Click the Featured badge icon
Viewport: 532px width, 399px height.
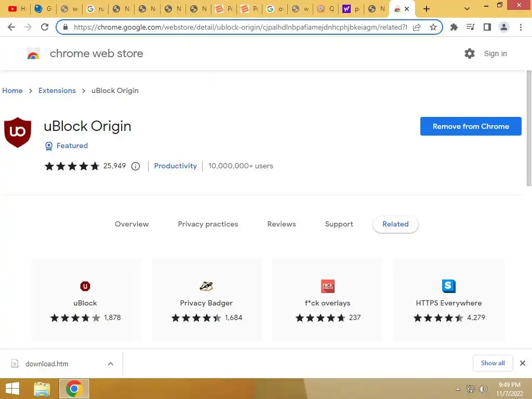coord(49,146)
